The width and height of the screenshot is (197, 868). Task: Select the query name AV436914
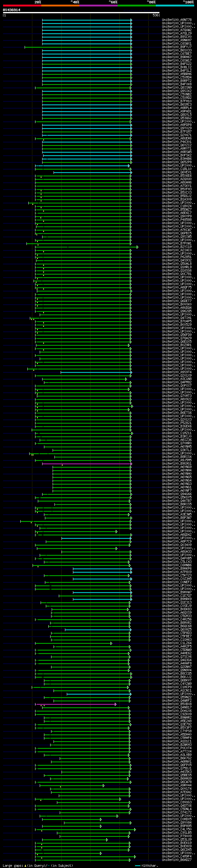click(11, 10)
